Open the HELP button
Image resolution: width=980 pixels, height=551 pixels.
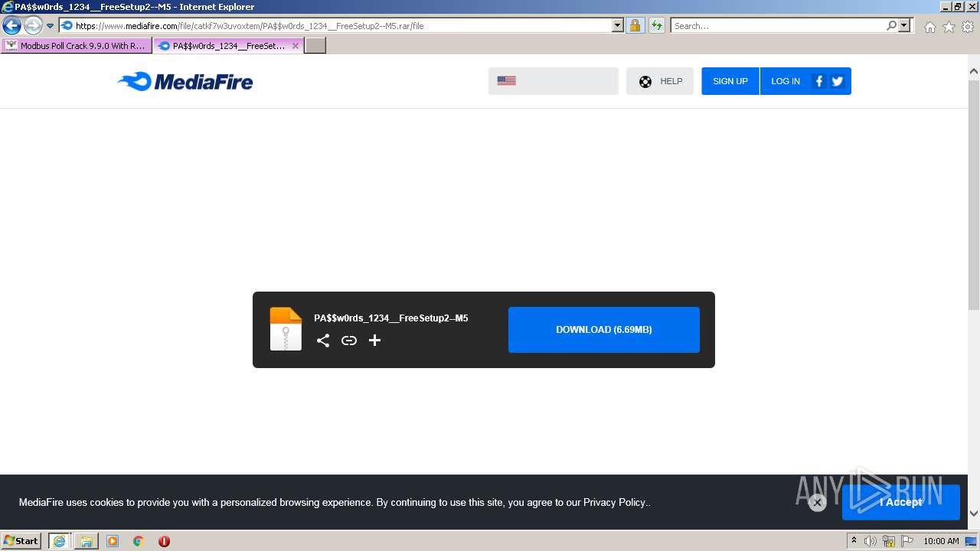660,81
